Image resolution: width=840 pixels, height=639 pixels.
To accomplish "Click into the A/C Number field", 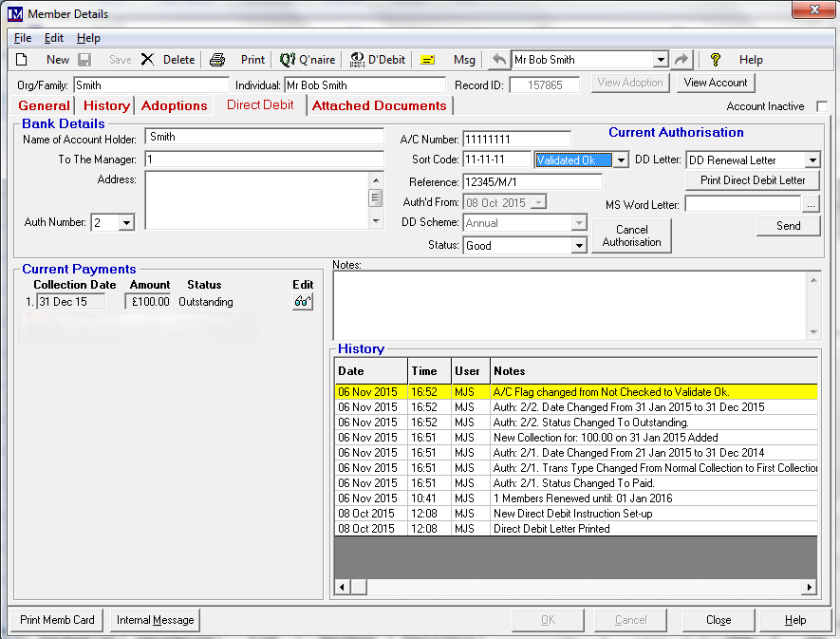I will coord(516,140).
